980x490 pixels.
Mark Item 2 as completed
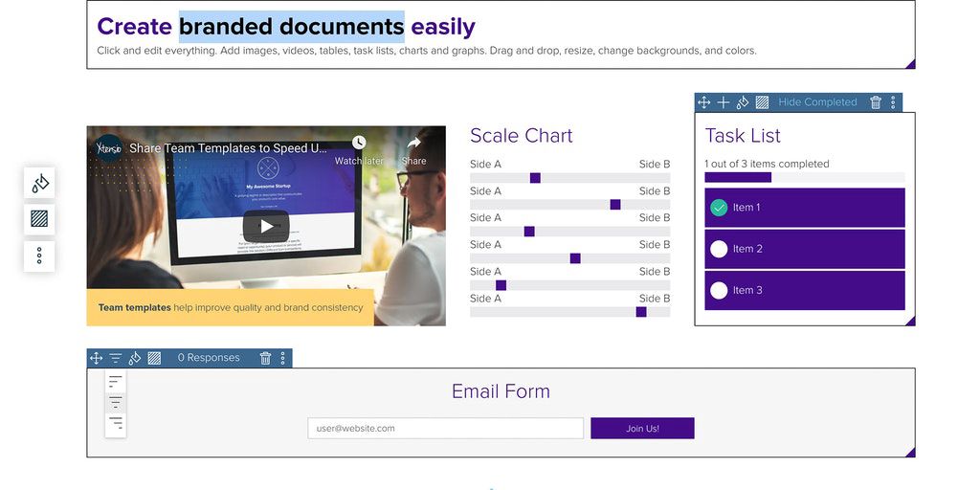[719, 249]
